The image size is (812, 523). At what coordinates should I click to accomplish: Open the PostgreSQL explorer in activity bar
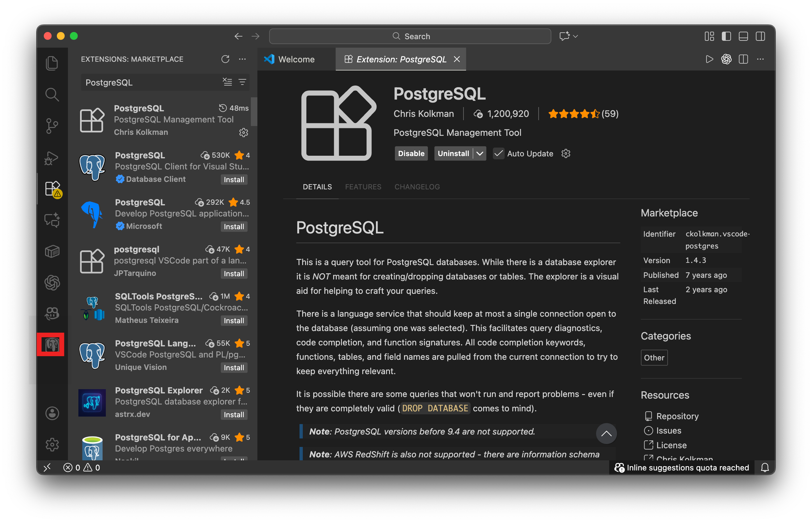pos(52,345)
